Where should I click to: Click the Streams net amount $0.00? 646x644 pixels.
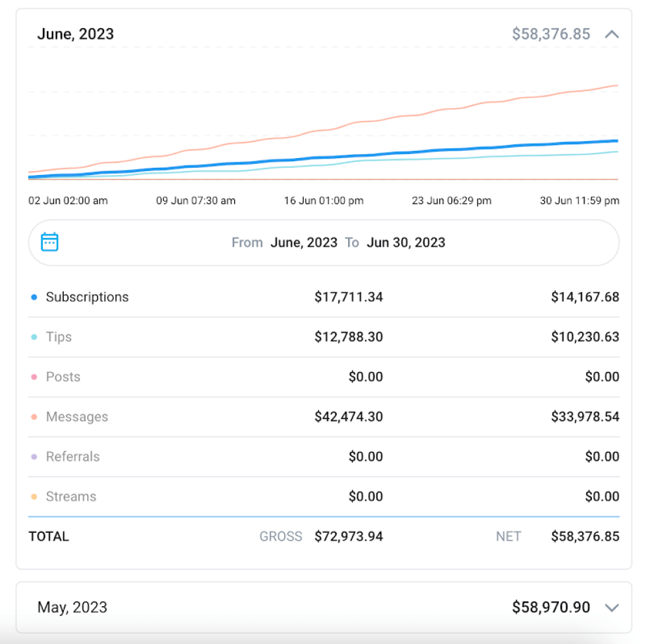pyautogui.click(x=602, y=496)
